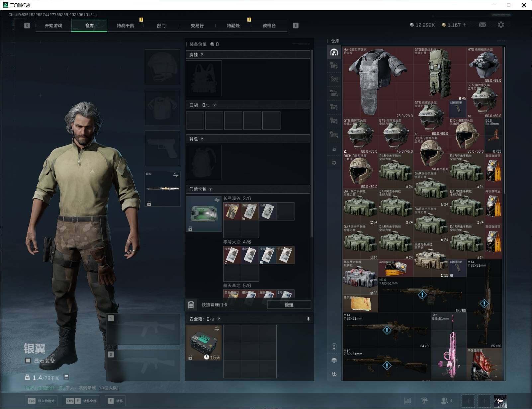532x409 pixels.
Task: Click the cart sort icon in warehouse
Action: coord(334,374)
